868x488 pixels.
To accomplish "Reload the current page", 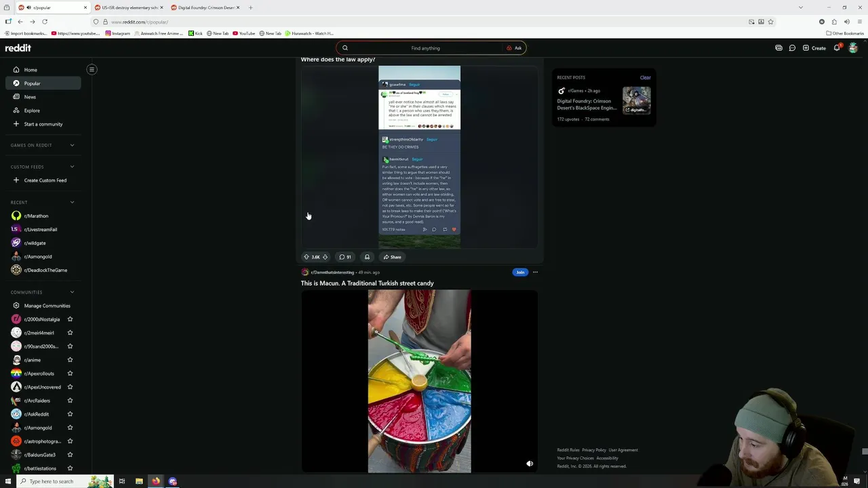I will [x=45, y=22].
